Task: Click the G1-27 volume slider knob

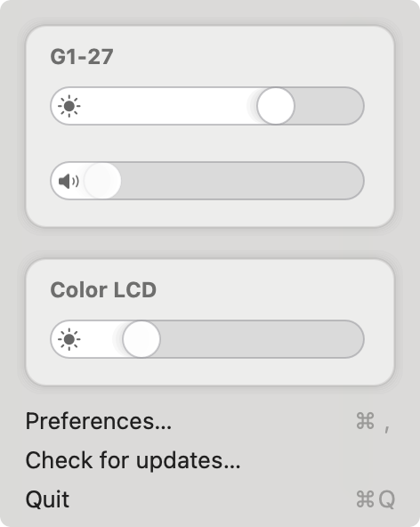Action: [x=102, y=182]
